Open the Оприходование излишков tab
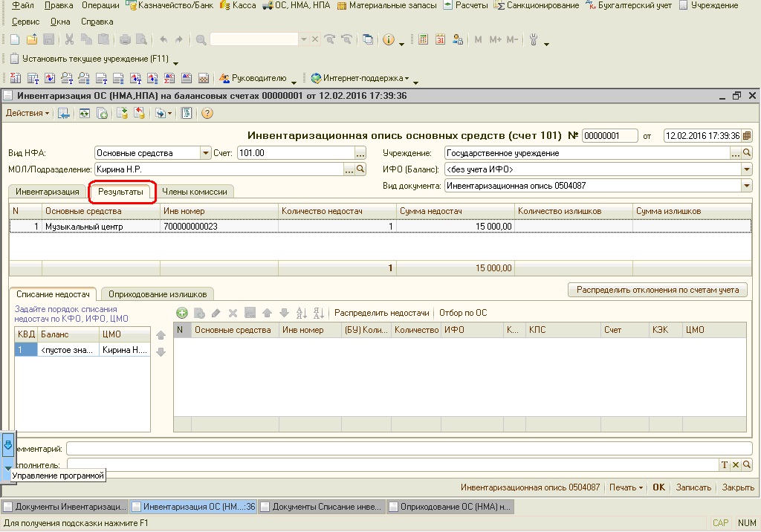Viewport: 761px width, 532px height. 158,293
